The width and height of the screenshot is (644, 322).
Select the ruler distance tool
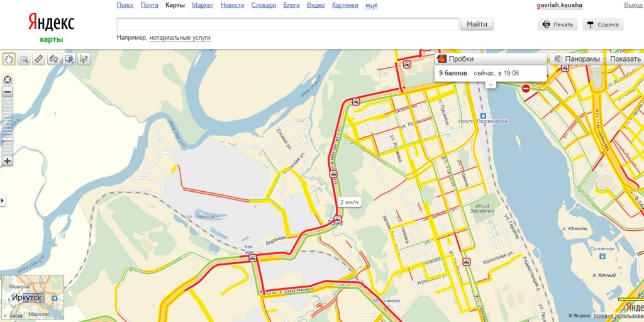(39, 58)
